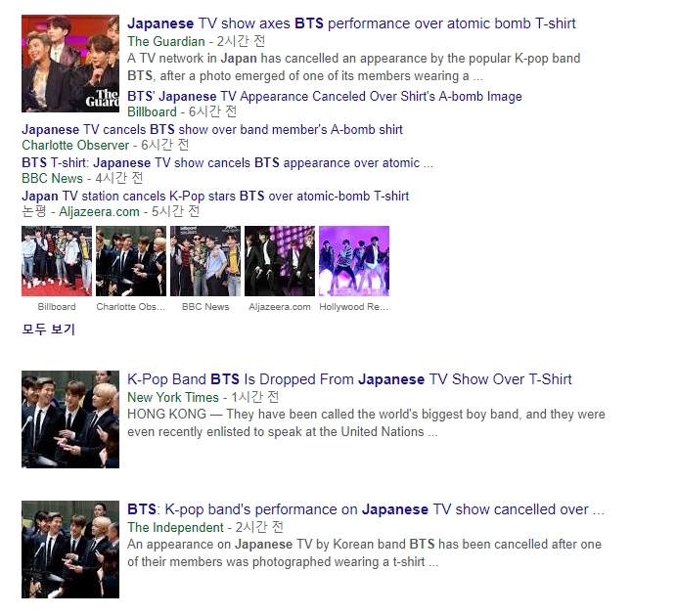Open the Billboard article about A-bomb Image
This screenshot has height=616, width=677.
pyautogui.click(x=325, y=96)
